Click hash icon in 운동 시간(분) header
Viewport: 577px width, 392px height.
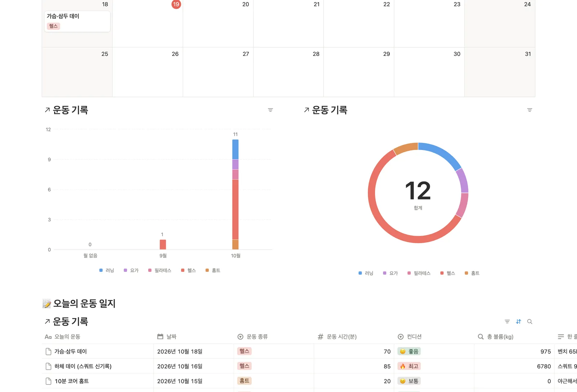321,337
